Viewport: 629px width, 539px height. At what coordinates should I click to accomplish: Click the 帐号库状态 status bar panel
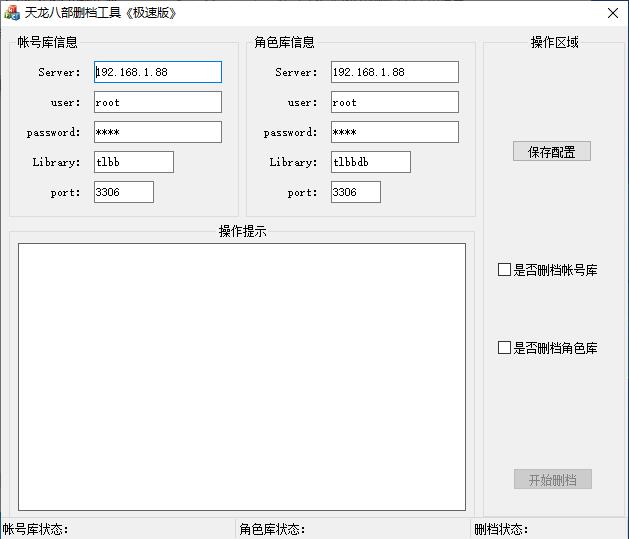pyautogui.click(x=117, y=529)
